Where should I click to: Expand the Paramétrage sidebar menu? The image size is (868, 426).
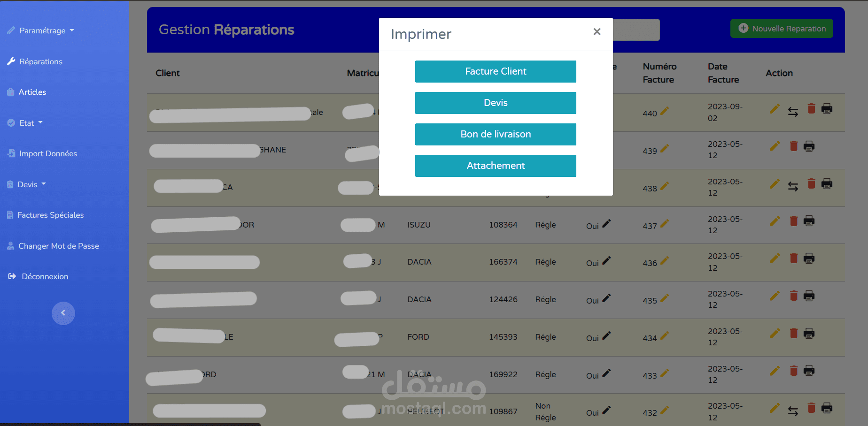coord(41,30)
